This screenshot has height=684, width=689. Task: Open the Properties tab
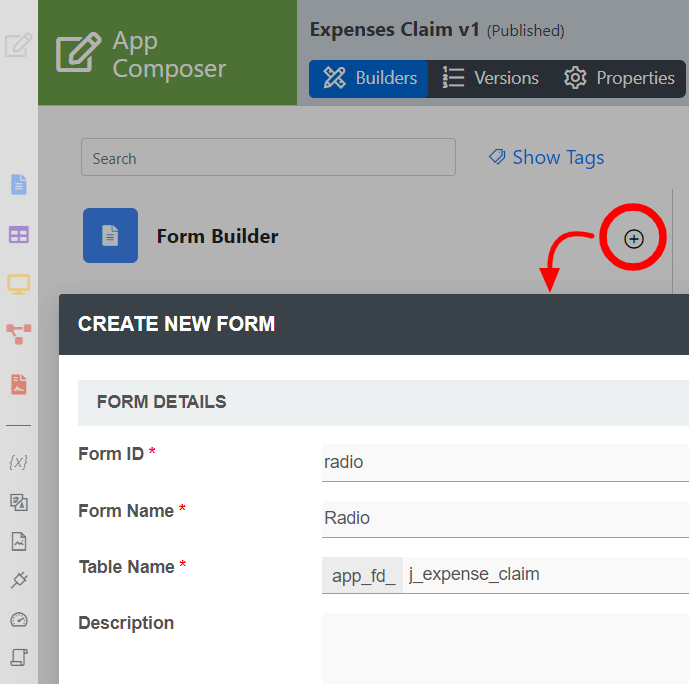pos(619,79)
